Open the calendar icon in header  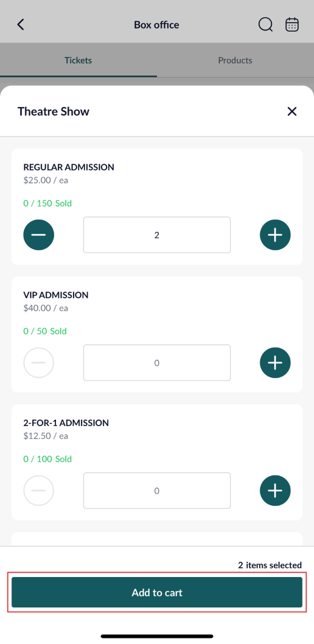pos(292,24)
